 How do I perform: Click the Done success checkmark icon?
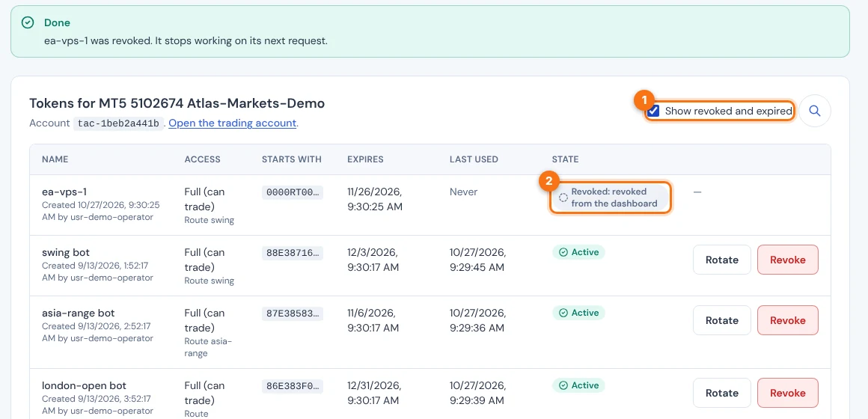(x=28, y=22)
